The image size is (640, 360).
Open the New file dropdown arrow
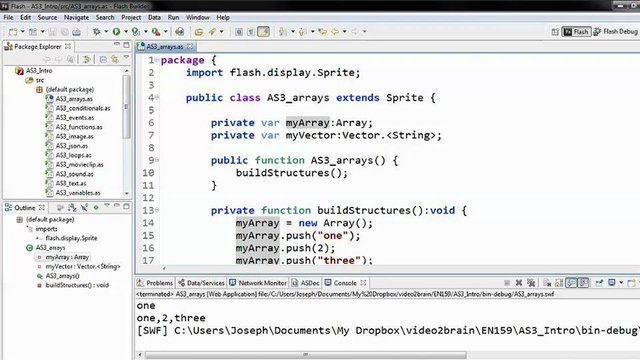coord(22,31)
